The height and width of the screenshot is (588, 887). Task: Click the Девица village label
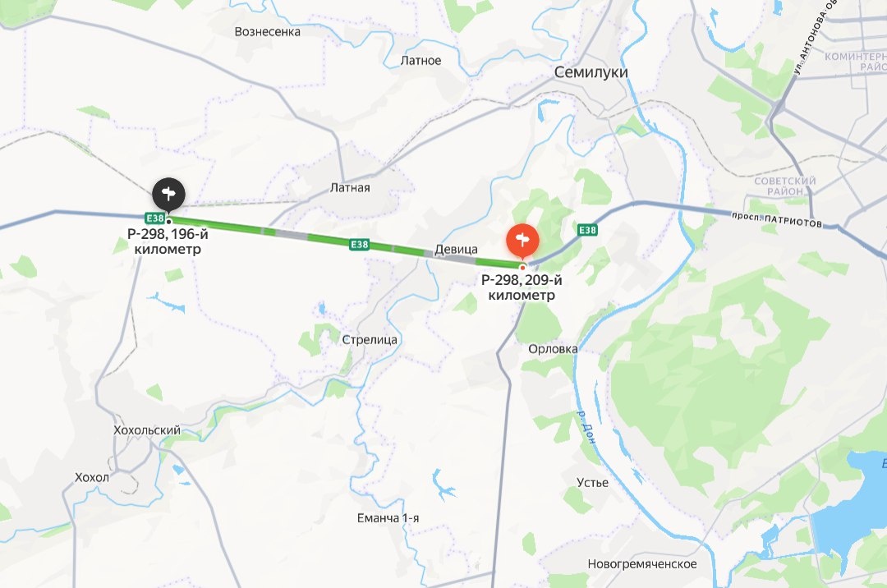(x=456, y=250)
